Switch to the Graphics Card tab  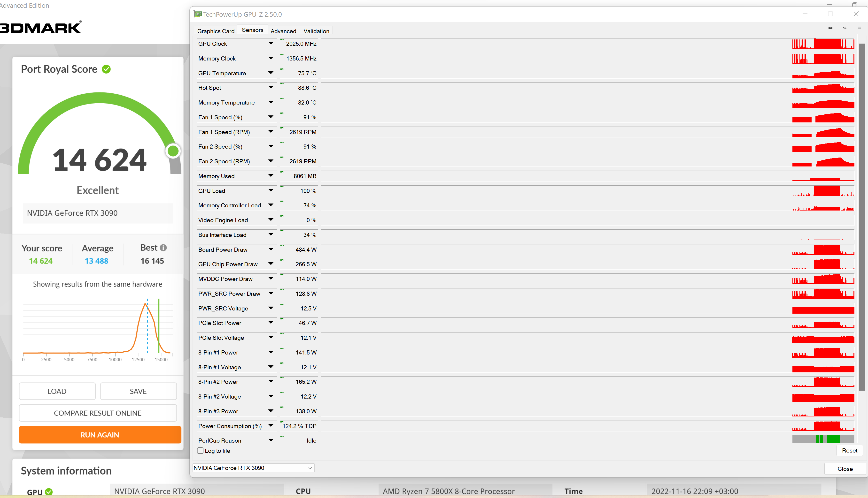[216, 31]
